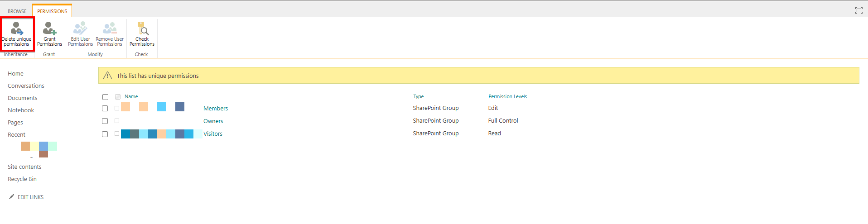Open the Check Permissions tool
This screenshot has width=868, height=224.
(x=142, y=29)
